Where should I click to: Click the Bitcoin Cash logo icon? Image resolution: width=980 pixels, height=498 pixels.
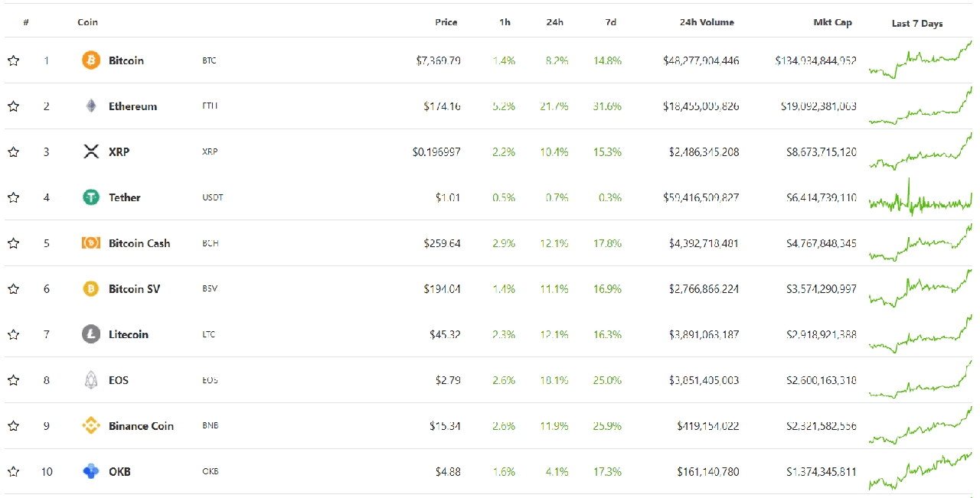[91, 243]
